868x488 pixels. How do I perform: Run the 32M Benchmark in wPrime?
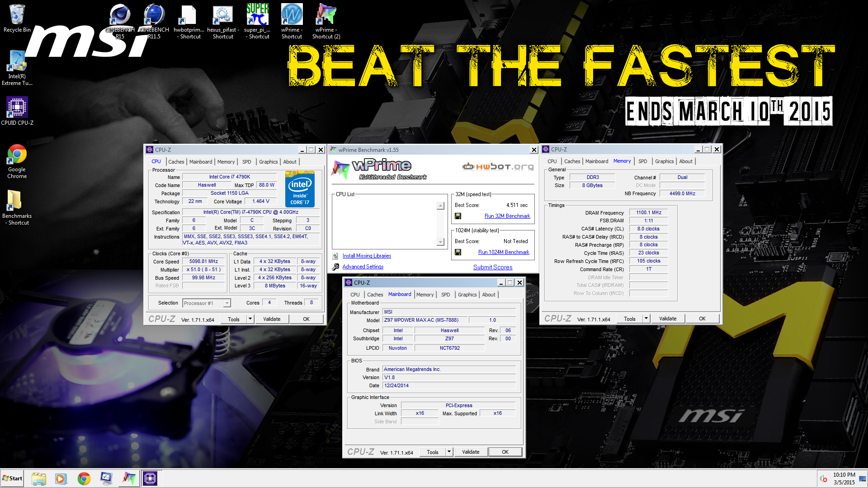pos(507,216)
